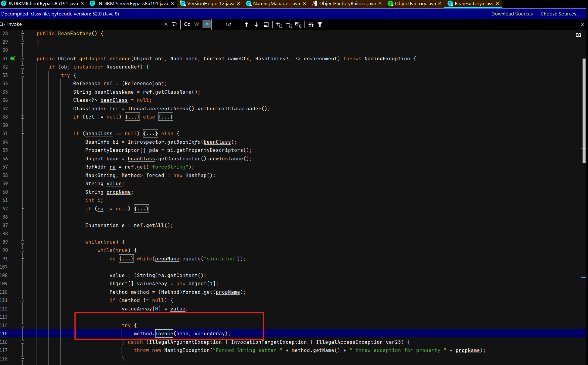Toggle whole words W option
This screenshot has height=365, width=588.
pos(197,25)
